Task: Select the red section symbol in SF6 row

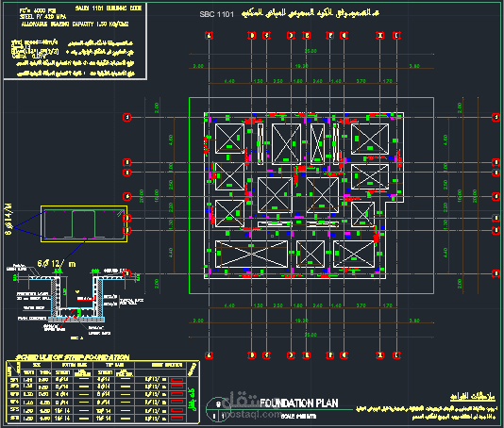Action: pyautogui.click(x=176, y=419)
